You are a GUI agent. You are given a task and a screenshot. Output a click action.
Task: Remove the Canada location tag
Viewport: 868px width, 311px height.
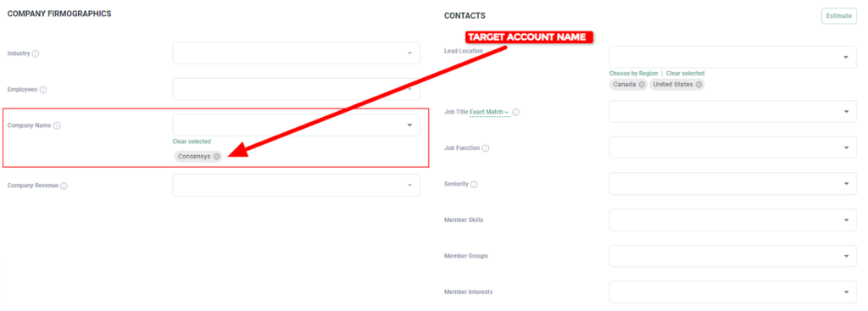642,85
